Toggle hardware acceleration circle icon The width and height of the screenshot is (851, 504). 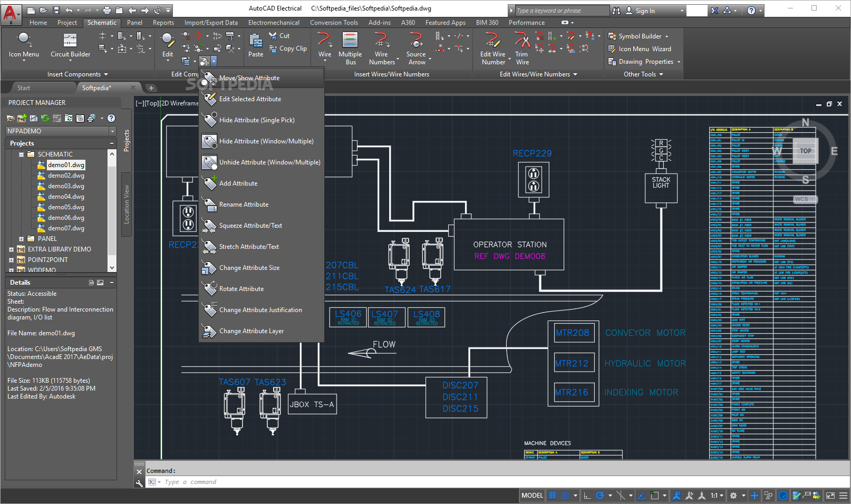(783, 496)
